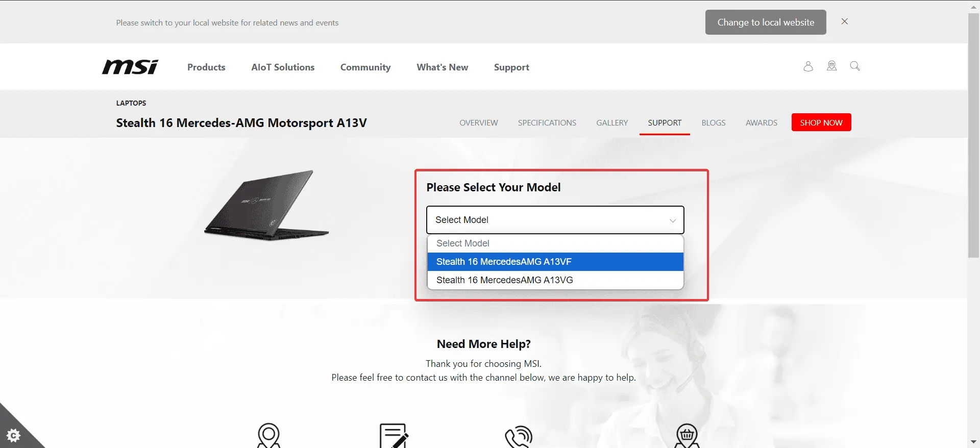
Task: Open the dealer locator badge icon in header
Action: pos(831,66)
